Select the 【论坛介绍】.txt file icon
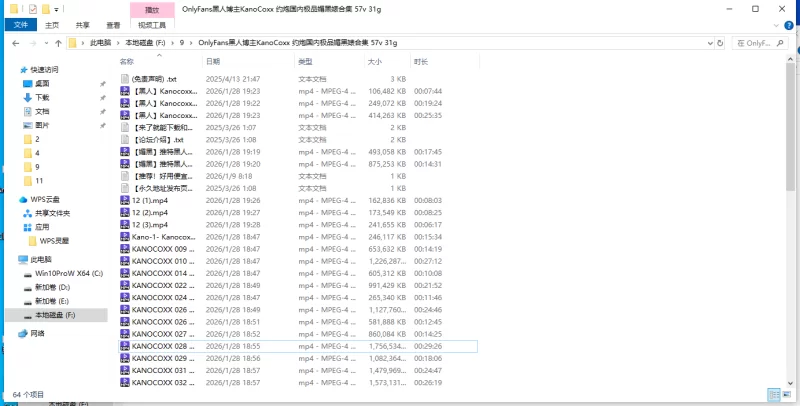This screenshot has height=406, width=800. (x=125, y=139)
